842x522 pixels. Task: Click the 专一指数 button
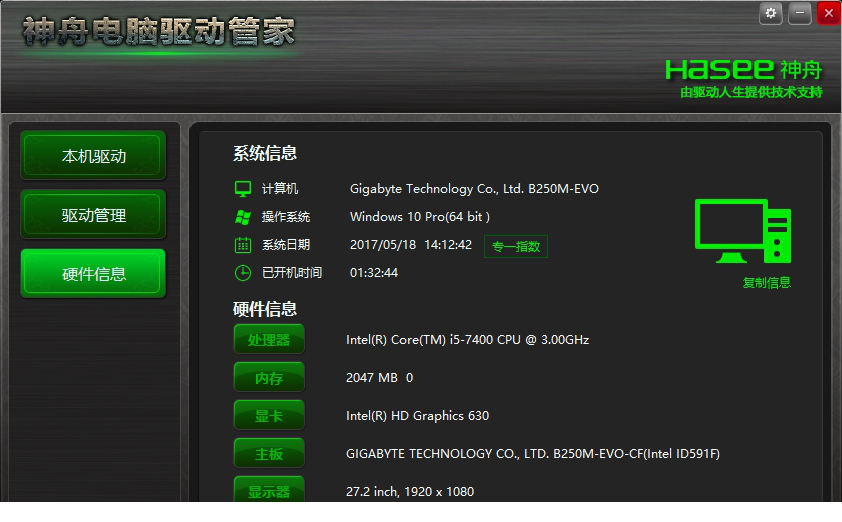tap(516, 246)
